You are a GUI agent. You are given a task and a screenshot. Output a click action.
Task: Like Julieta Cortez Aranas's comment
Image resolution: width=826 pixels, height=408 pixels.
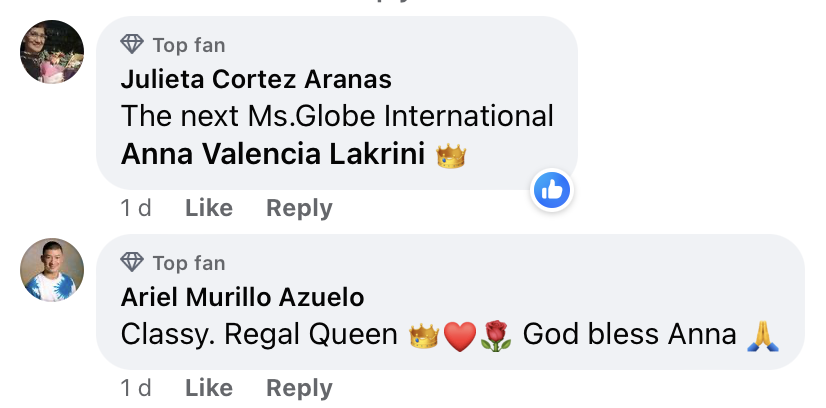209,208
